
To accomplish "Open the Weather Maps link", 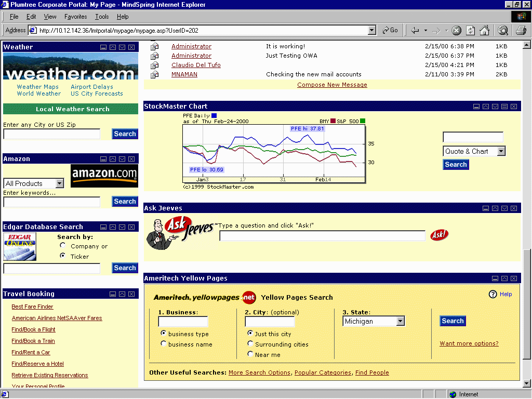I will (37, 87).
